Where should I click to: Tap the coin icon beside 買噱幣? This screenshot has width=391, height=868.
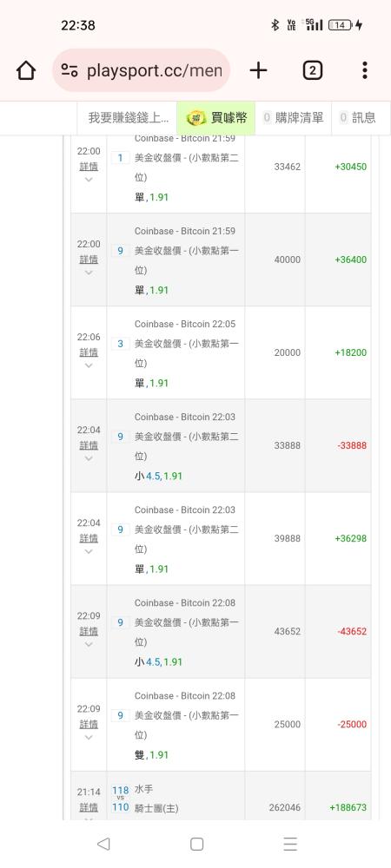tap(196, 117)
